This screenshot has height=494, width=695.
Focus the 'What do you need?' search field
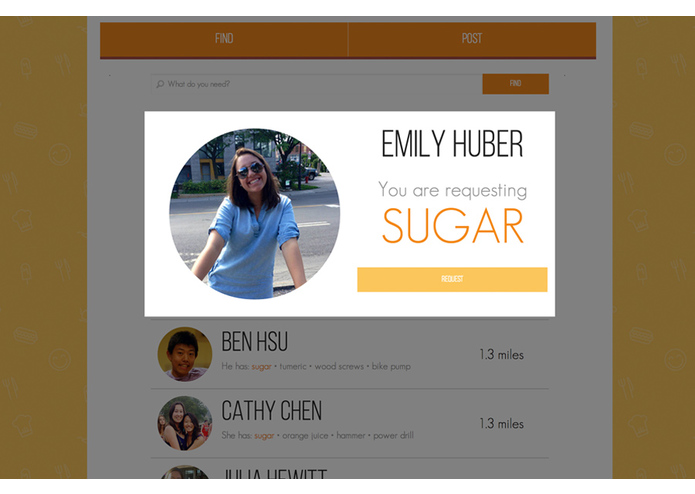(x=316, y=84)
